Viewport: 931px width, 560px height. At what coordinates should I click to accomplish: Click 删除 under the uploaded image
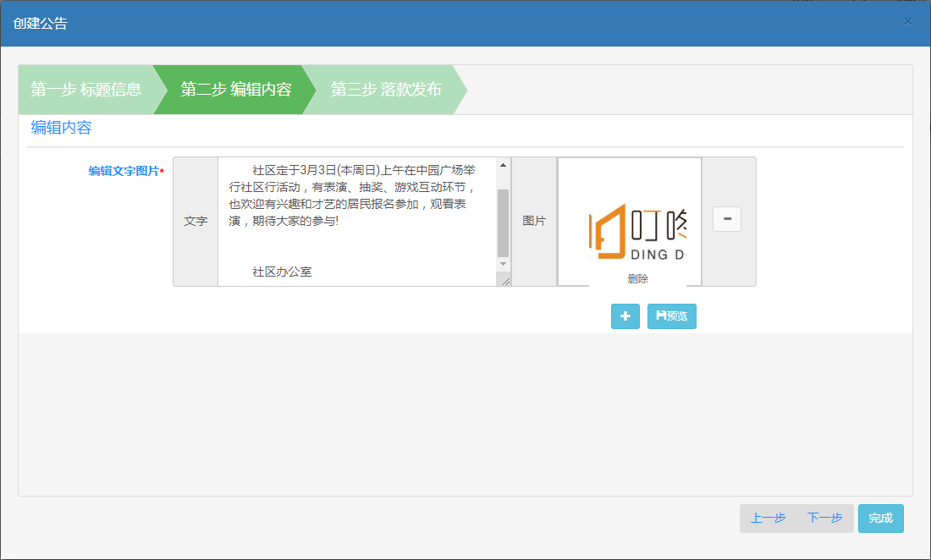637,279
